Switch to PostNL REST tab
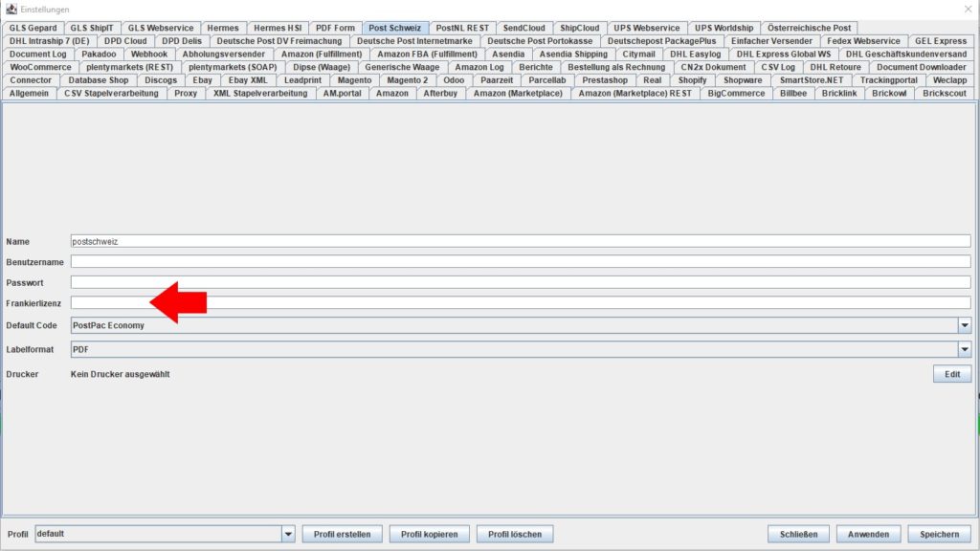This screenshot has height=551, width=980. click(x=462, y=28)
